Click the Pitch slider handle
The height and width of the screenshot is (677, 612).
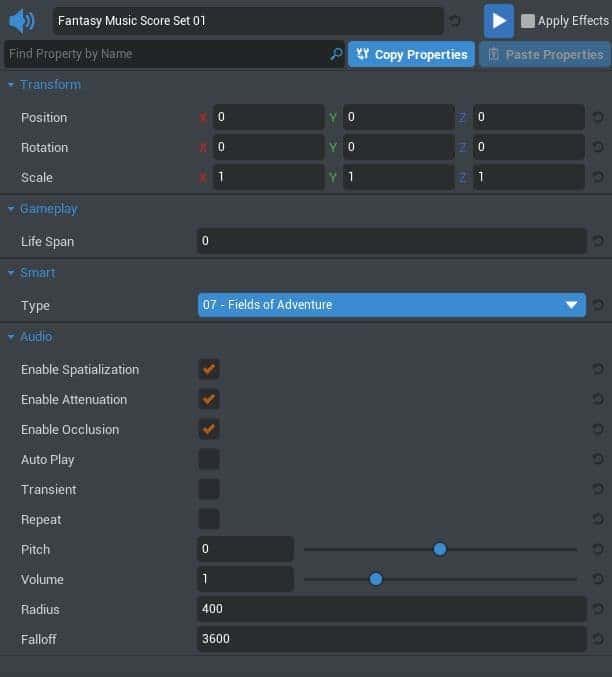[440, 549]
